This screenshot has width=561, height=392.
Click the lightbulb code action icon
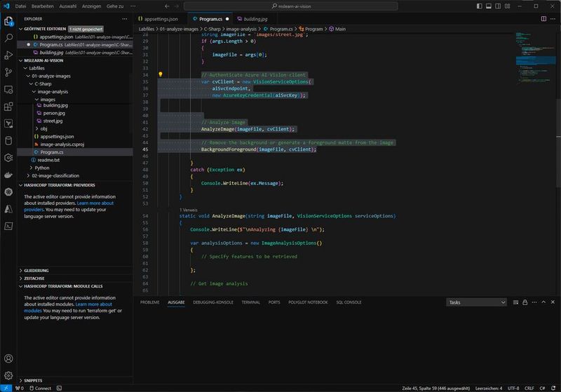coord(161,74)
